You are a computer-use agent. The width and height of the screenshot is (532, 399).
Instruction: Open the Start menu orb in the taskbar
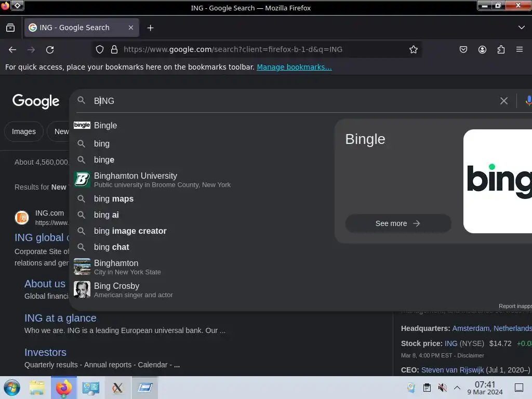click(x=12, y=388)
